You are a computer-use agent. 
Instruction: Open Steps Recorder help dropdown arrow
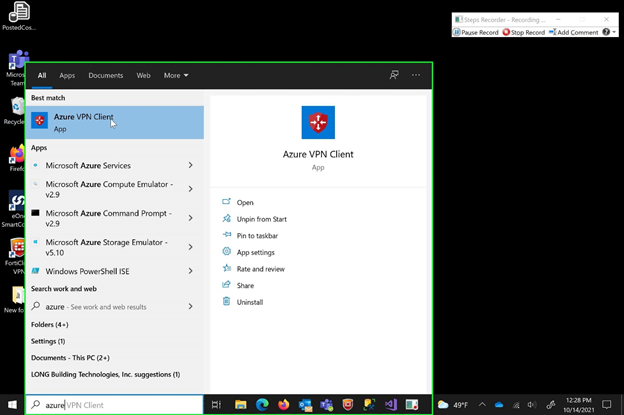[x=614, y=32]
